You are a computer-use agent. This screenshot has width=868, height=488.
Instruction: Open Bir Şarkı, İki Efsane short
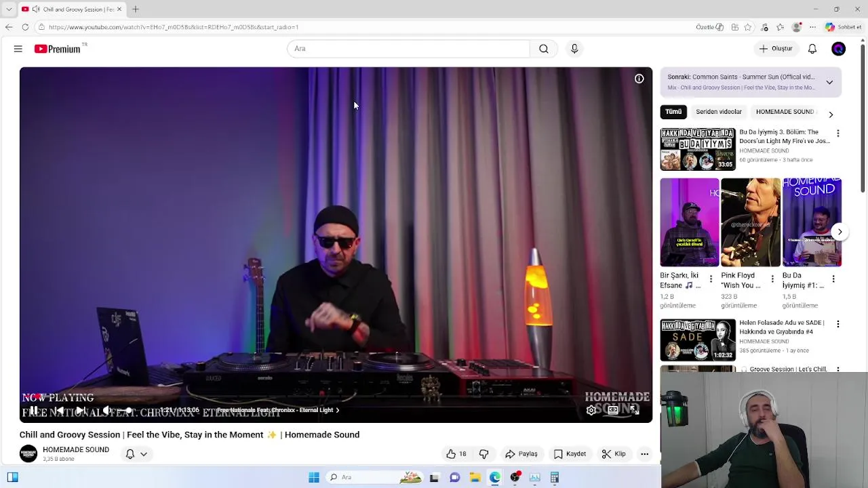[689, 222]
